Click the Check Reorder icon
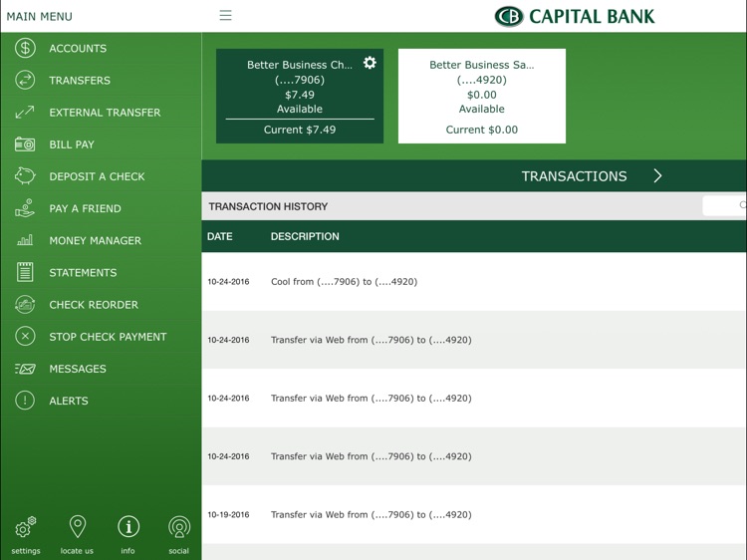Viewport: 747px width, 560px height. [25, 304]
